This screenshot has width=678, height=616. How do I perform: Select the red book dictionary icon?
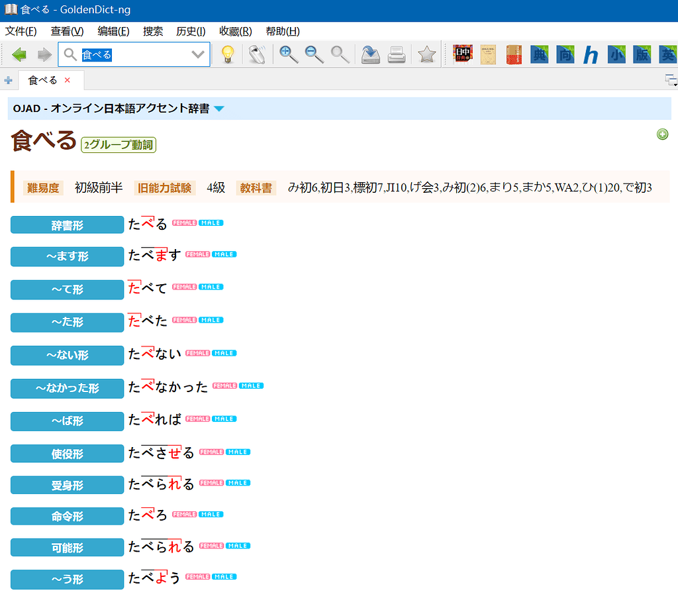tap(514, 54)
